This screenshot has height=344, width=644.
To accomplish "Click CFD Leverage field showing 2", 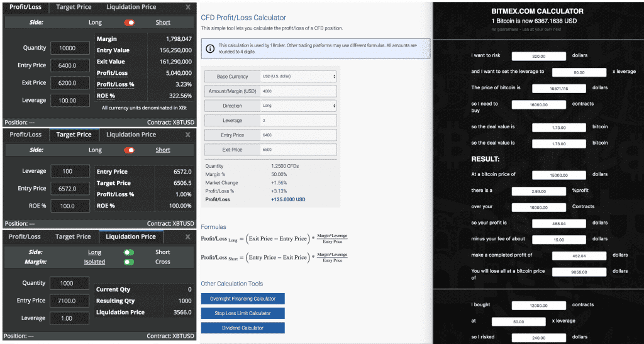I will click(x=299, y=120).
